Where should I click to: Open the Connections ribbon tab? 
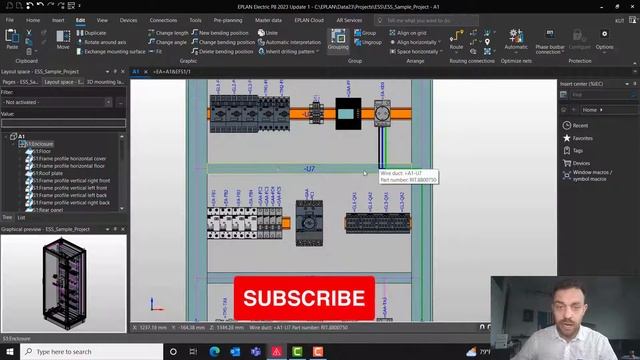tap(163, 20)
